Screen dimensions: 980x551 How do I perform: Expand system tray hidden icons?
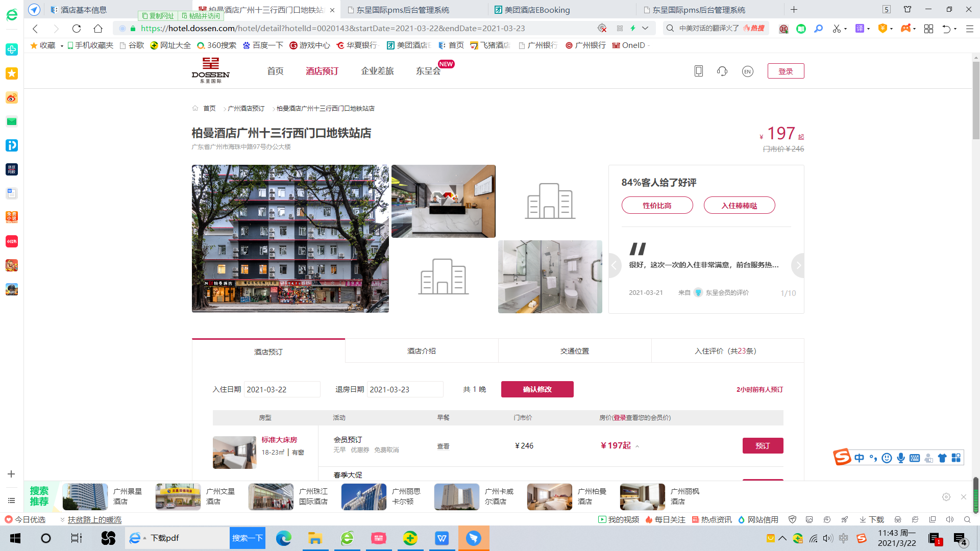pos(782,538)
